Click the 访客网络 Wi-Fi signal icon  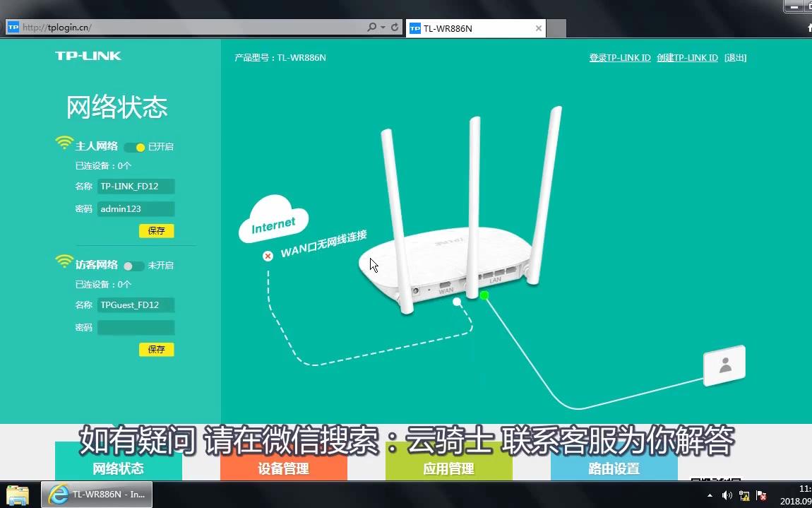pos(64,260)
